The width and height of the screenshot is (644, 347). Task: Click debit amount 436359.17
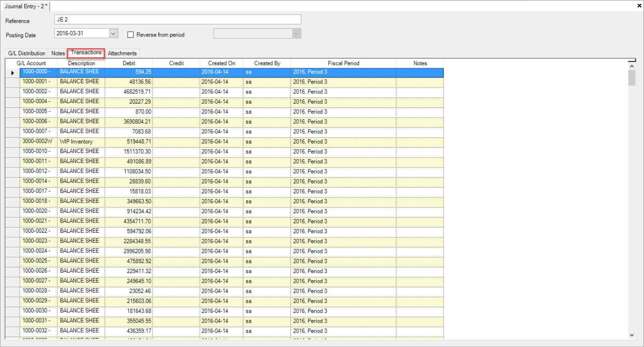click(x=129, y=331)
